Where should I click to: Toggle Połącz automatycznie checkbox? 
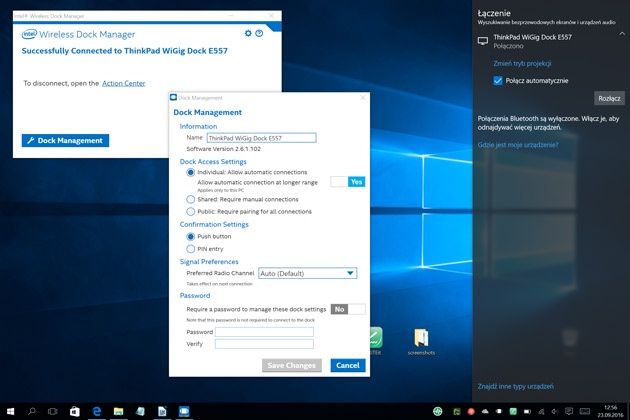pyautogui.click(x=498, y=80)
